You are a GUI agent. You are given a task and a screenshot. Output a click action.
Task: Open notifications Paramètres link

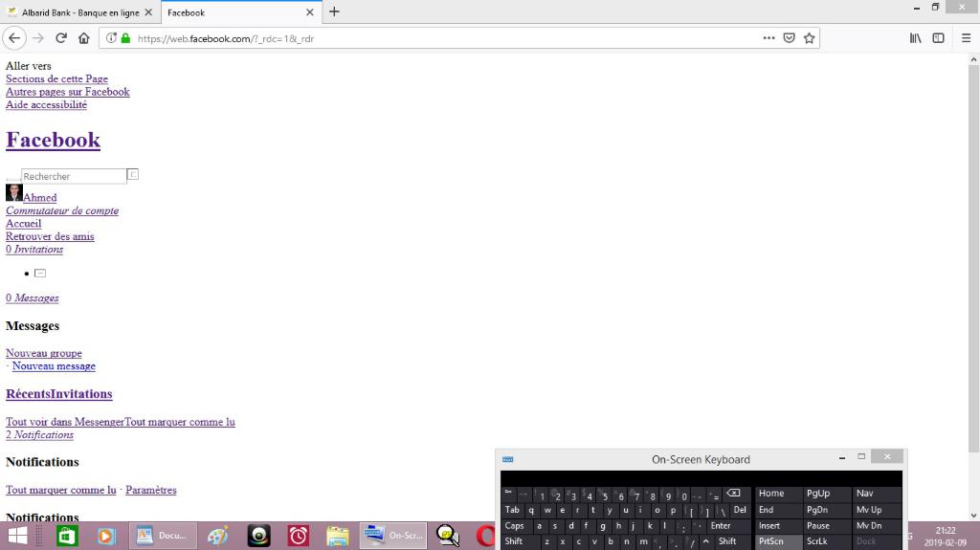click(150, 490)
